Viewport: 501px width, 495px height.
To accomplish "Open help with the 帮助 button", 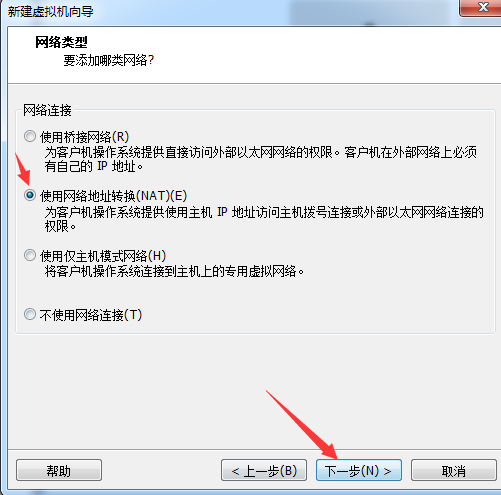I will pos(59,470).
